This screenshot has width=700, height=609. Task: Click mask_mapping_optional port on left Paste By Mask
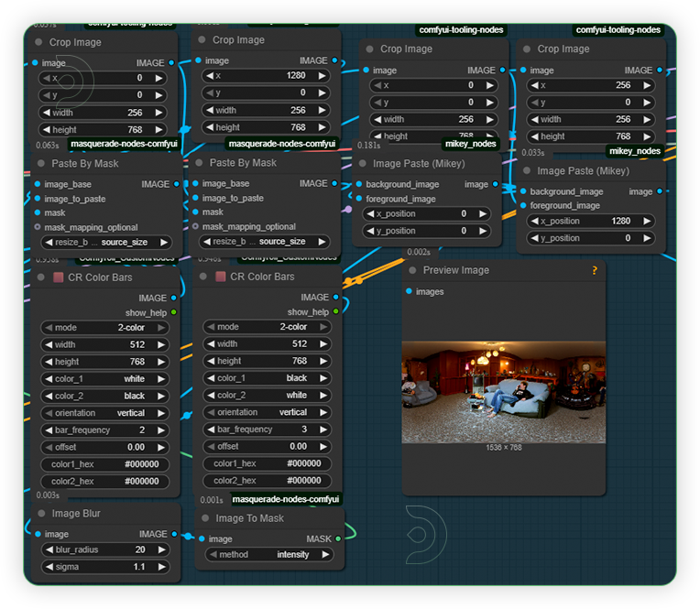click(38, 227)
